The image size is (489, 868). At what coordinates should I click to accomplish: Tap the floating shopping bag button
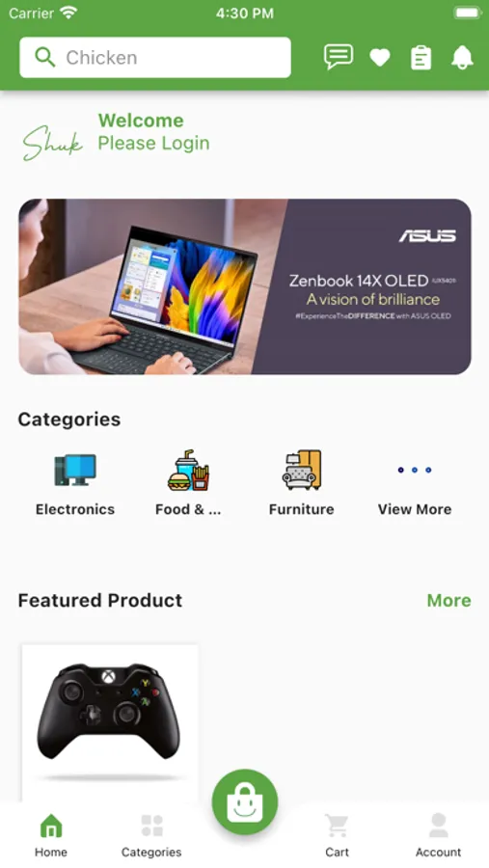point(245,801)
